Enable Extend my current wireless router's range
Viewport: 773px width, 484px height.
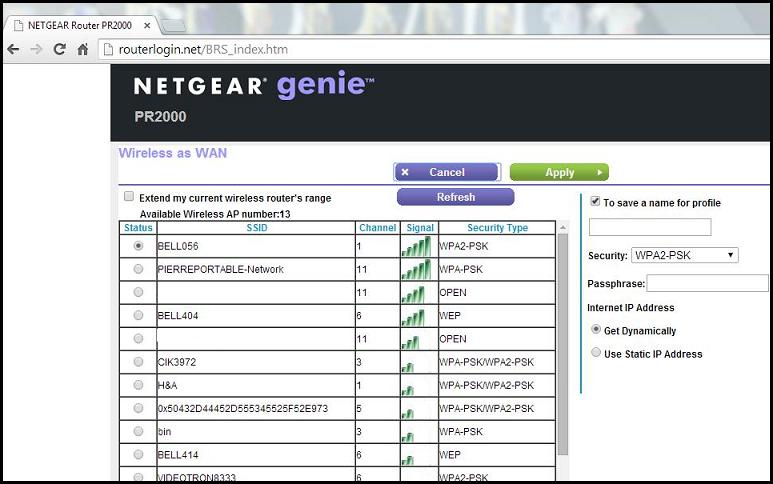(128, 197)
